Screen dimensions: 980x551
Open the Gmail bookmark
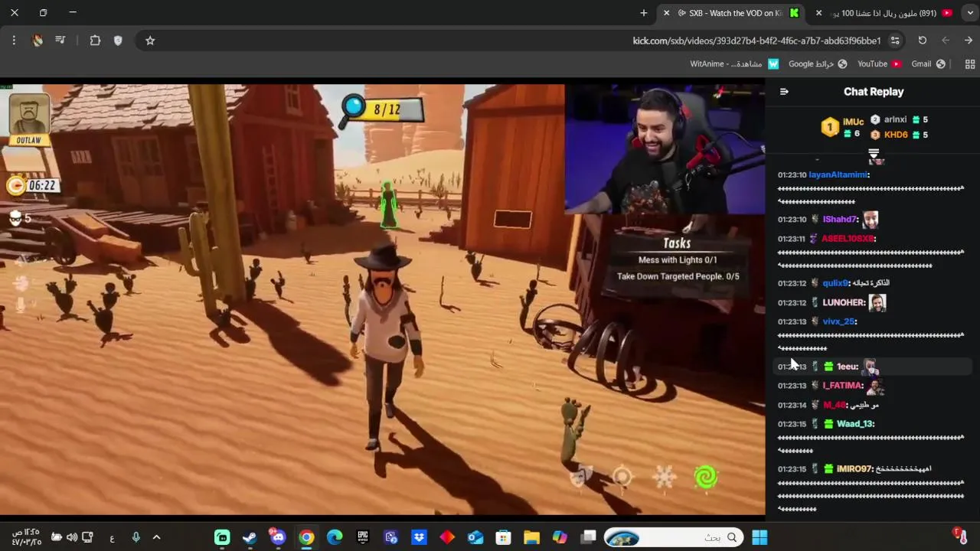(x=928, y=64)
